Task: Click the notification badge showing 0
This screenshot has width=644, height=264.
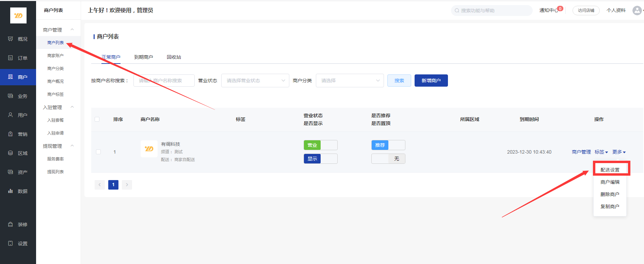Action: click(x=560, y=8)
